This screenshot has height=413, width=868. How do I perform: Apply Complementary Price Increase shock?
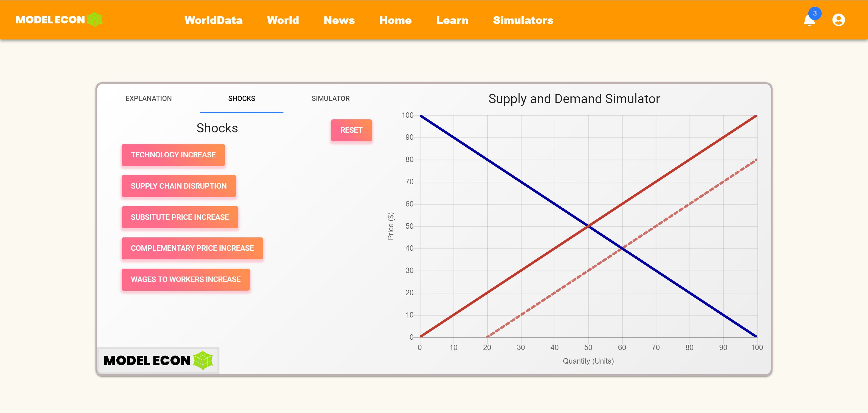pyautogui.click(x=192, y=248)
